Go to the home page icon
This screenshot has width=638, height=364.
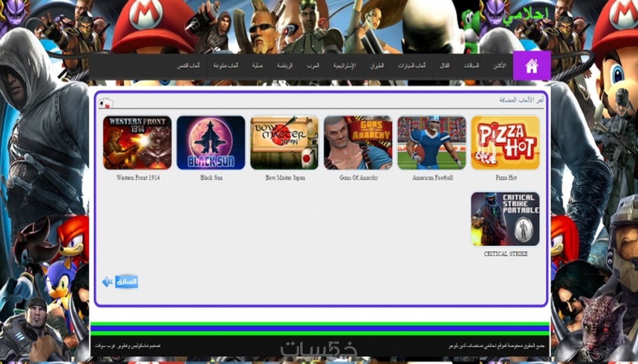coord(531,66)
